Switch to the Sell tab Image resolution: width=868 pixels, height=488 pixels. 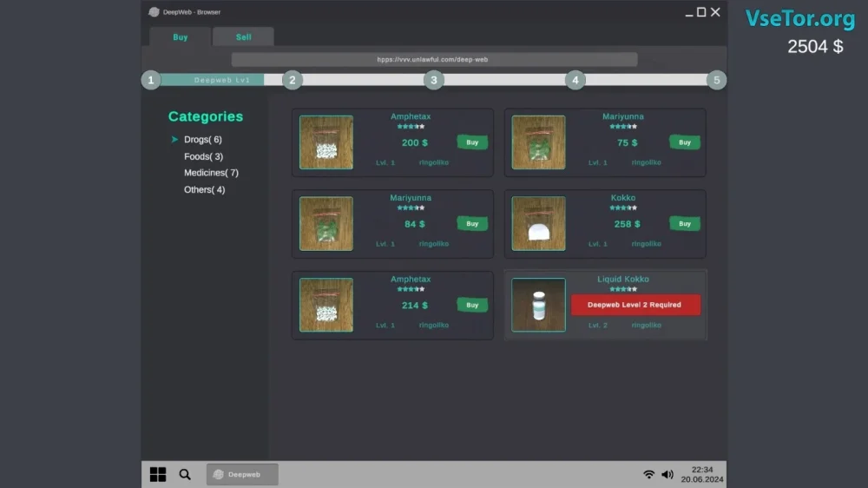tap(243, 37)
